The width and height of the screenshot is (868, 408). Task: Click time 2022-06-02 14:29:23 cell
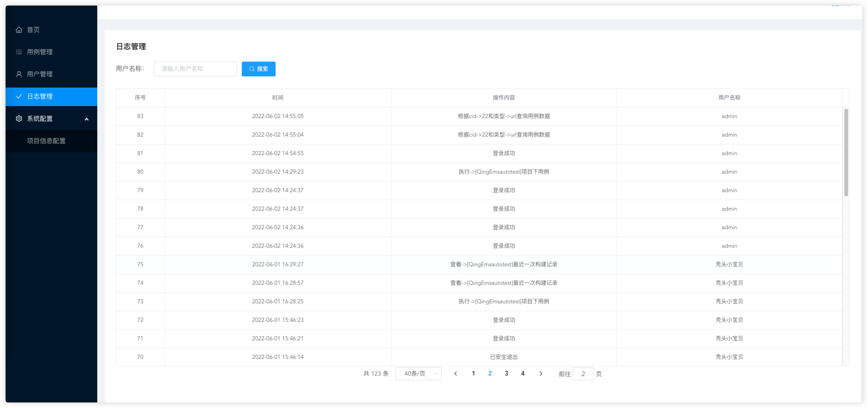[278, 172]
